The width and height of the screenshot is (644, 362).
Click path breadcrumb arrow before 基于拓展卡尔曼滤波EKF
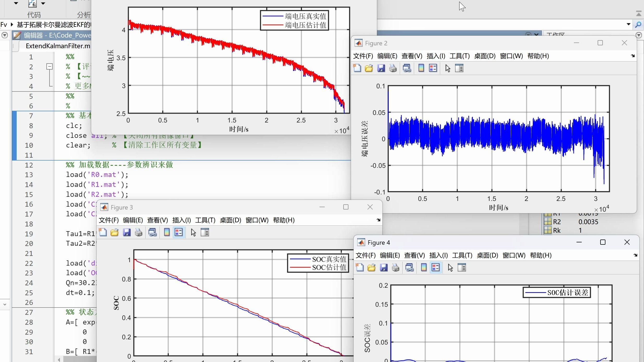click(x=12, y=24)
